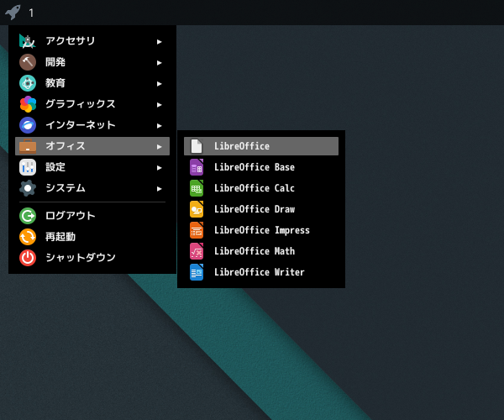Launch LibreOffice Calc from the submenu

click(x=261, y=188)
